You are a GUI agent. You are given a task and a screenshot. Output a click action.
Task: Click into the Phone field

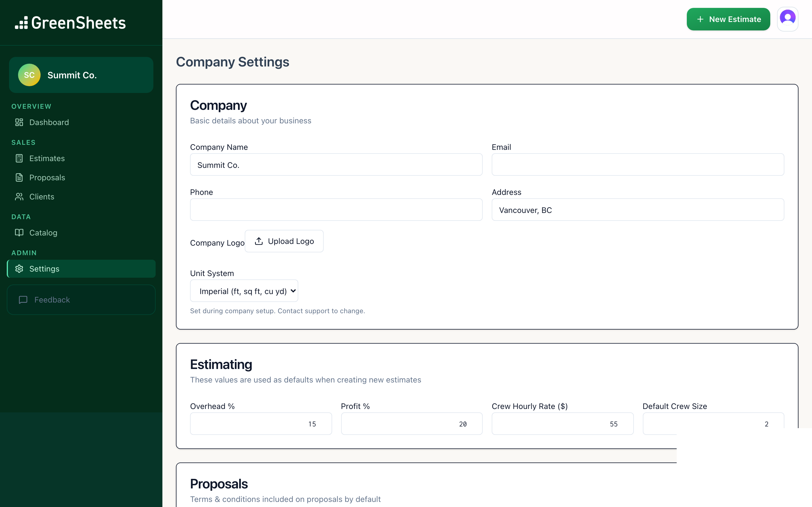(336, 210)
